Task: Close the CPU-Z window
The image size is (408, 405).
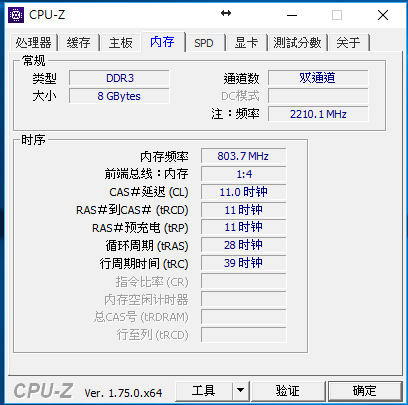Action: tap(383, 15)
